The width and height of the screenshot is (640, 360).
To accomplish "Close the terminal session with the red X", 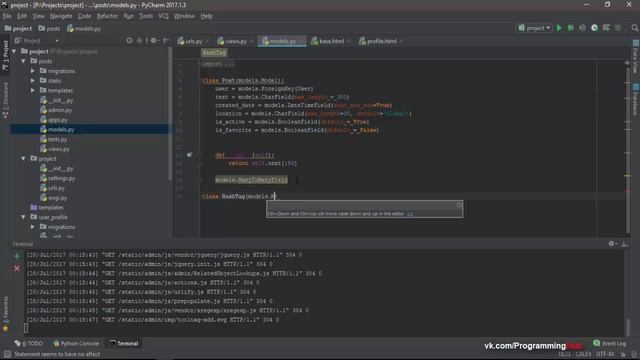I will pos(17,268).
